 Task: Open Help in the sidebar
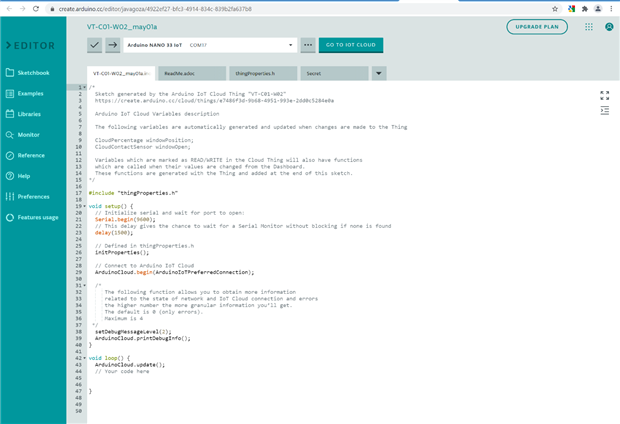tap(18, 176)
